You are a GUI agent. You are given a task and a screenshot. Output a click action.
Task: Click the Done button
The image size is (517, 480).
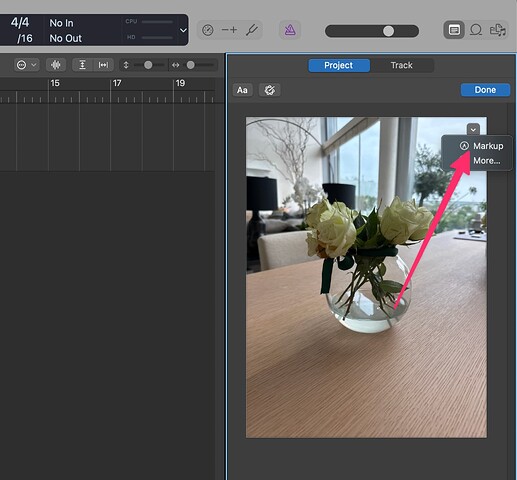(485, 90)
